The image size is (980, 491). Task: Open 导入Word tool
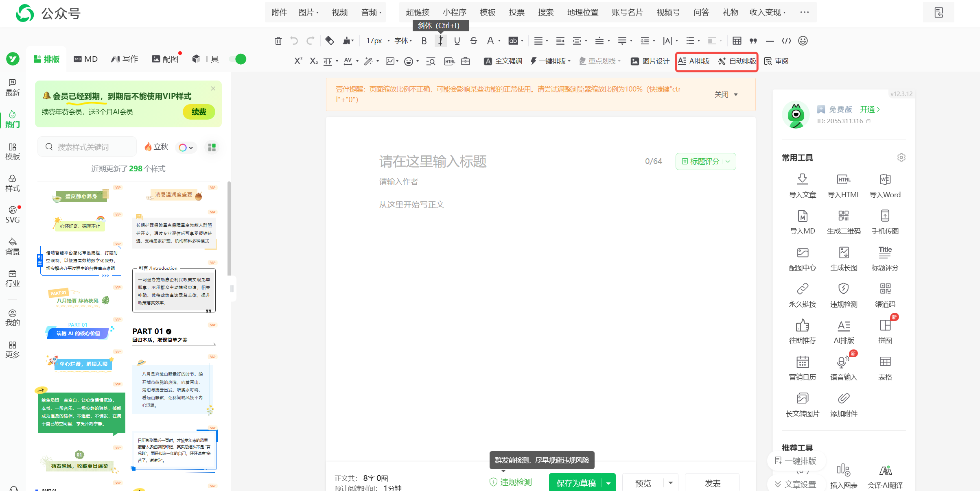885,186
